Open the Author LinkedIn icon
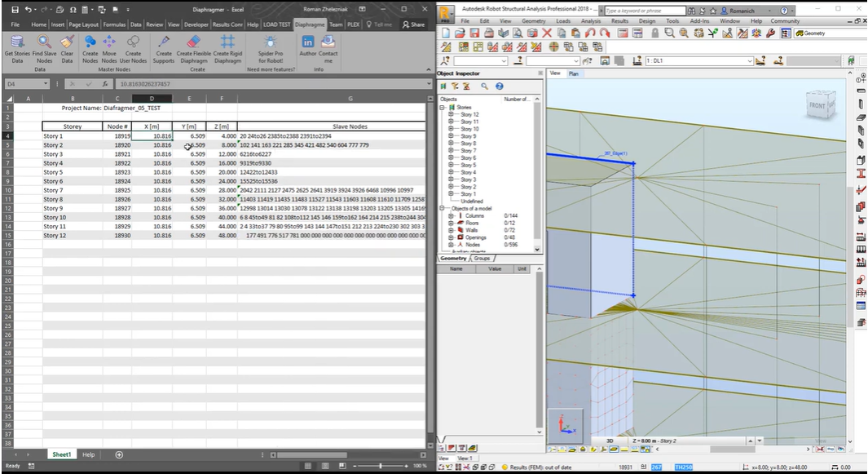This screenshot has width=868, height=474. [308, 42]
